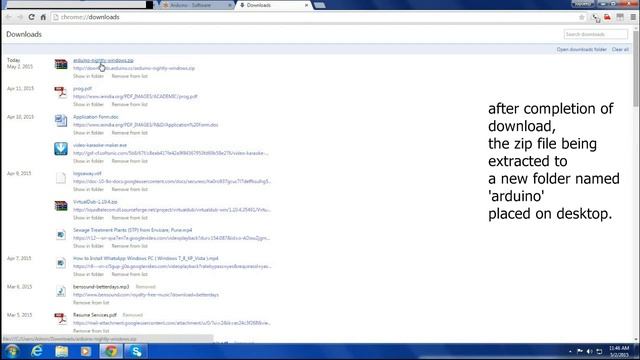Viewport: 640px width, 360px height.
Task: Click the How to Install WhatsApp mp4 icon
Action: pyautogui.click(x=61, y=262)
